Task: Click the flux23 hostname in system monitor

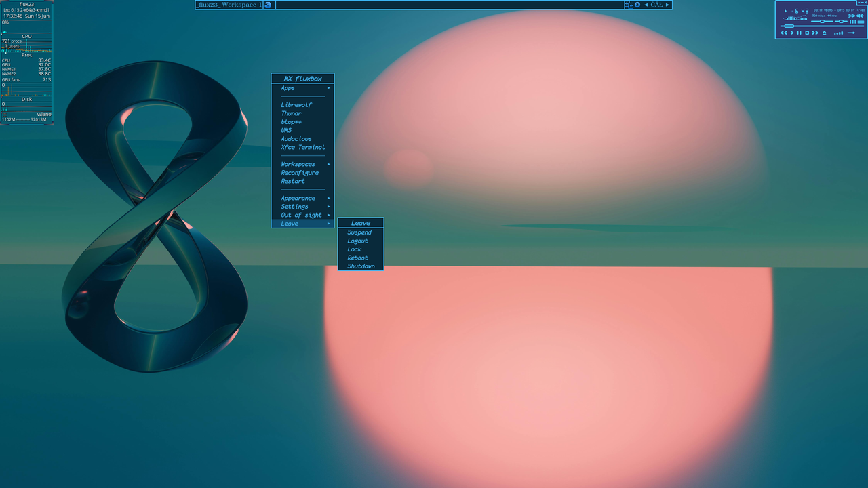Action: point(26,4)
